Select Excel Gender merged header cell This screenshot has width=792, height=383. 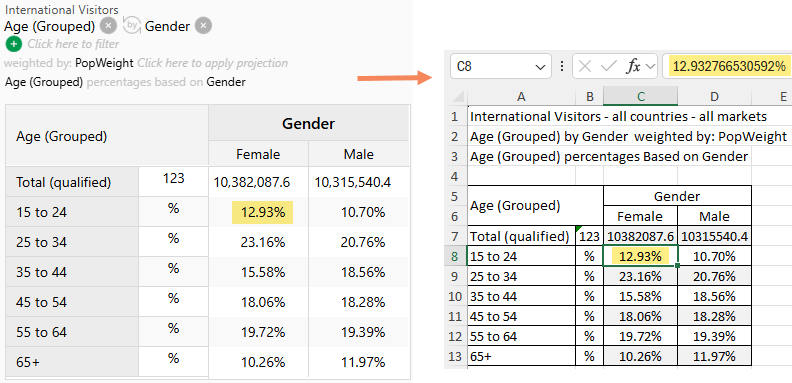point(677,196)
